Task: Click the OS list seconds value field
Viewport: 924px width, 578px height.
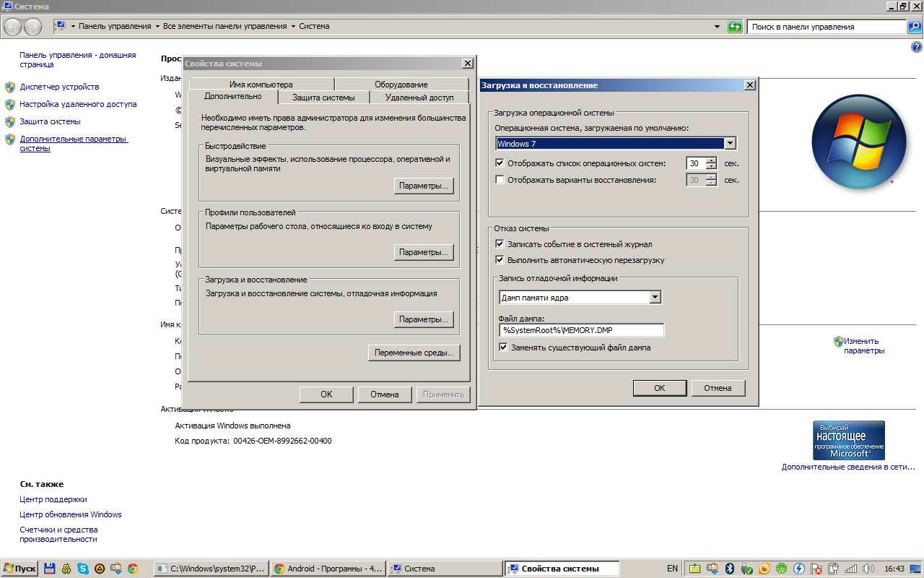Action: [696, 163]
